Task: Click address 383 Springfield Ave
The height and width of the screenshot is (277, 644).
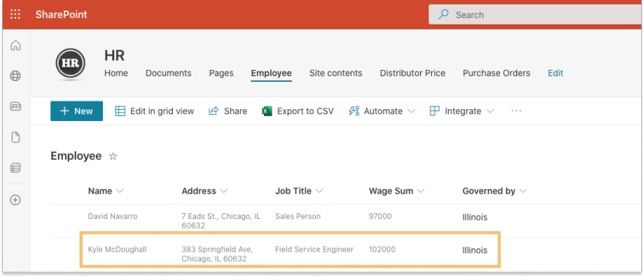Action: (x=217, y=254)
